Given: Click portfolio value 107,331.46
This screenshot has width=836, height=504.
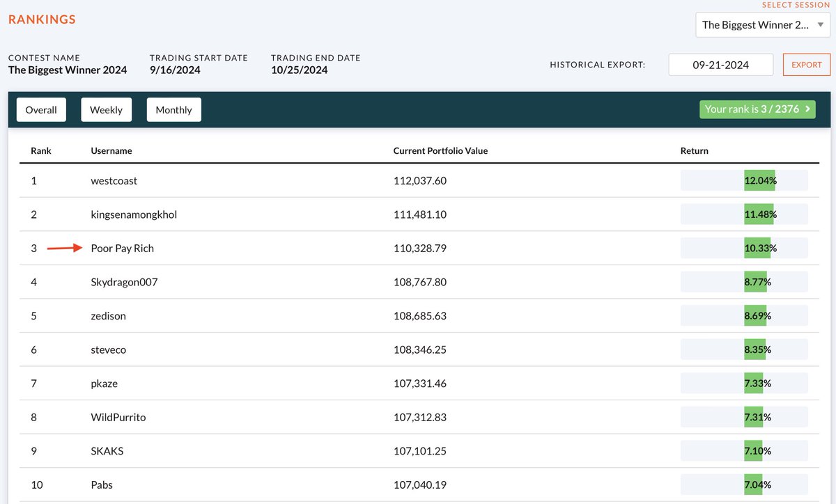Looking at the screenshot, I should pos(420,383).
